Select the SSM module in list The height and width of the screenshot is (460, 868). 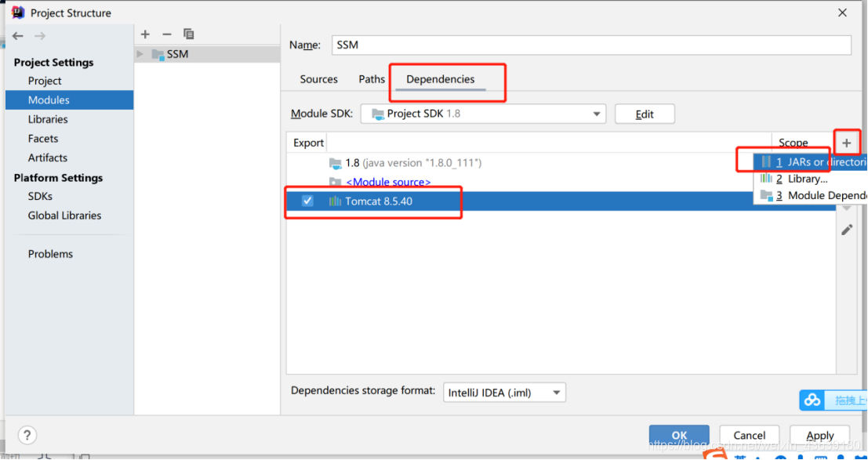coord(207,54)
